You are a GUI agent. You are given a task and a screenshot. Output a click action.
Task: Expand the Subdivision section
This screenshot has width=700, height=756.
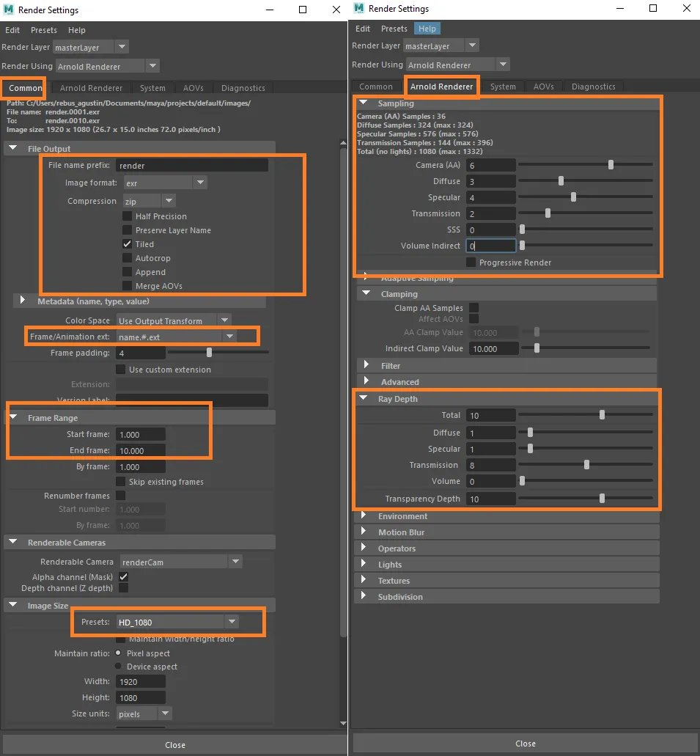(364, 596)
